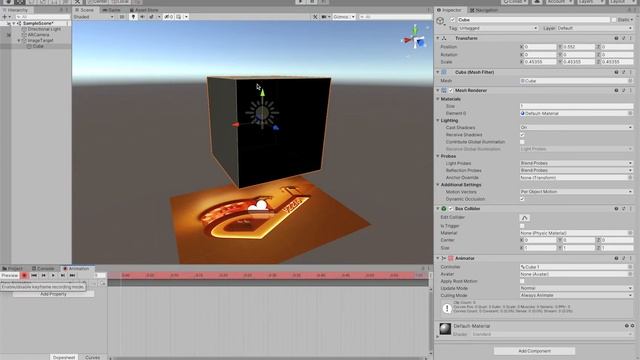Toggle Preview mode in Animation window

pos(10,276)
